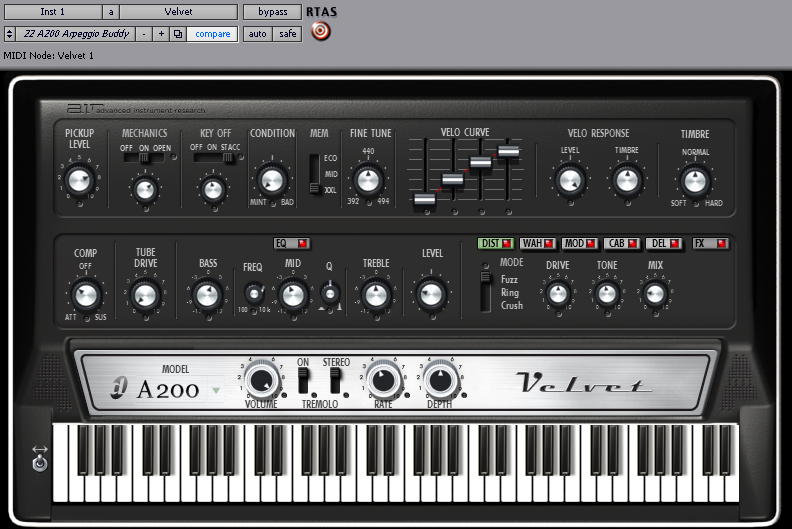Toggle the EQ on/off button

[292, 244]
